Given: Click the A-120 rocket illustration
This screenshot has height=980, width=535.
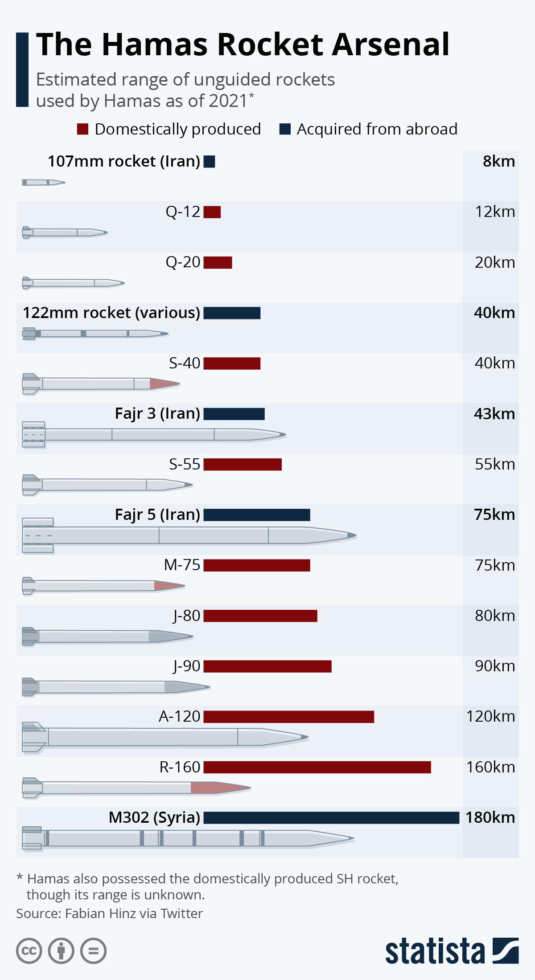Looking at the screenshot, I should click(x=165, y=737).
